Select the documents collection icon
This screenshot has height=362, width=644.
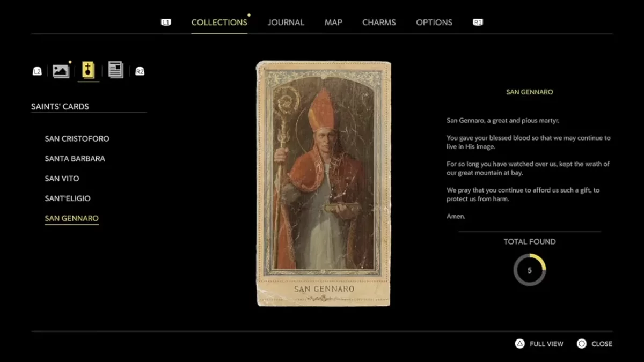pos(116,70)
